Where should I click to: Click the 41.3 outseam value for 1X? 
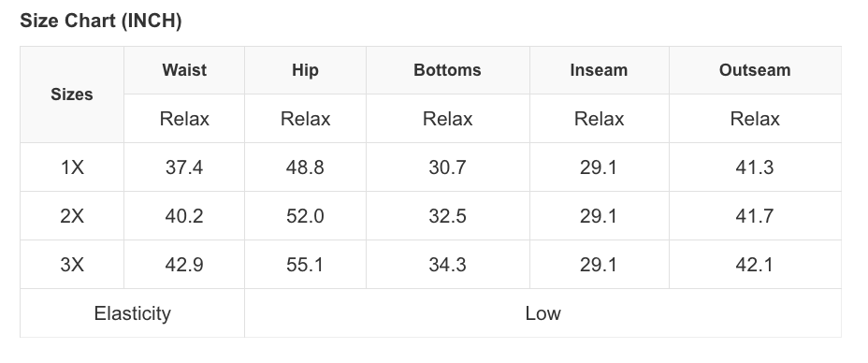point(755,167)
